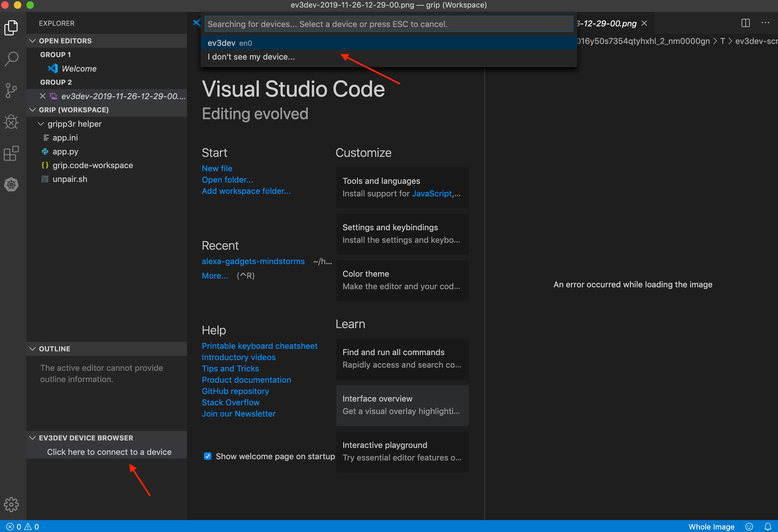Viewport: 778px width, 532px height.
Task: Switch to the ev3dev png tab
Action: [607, 24]
